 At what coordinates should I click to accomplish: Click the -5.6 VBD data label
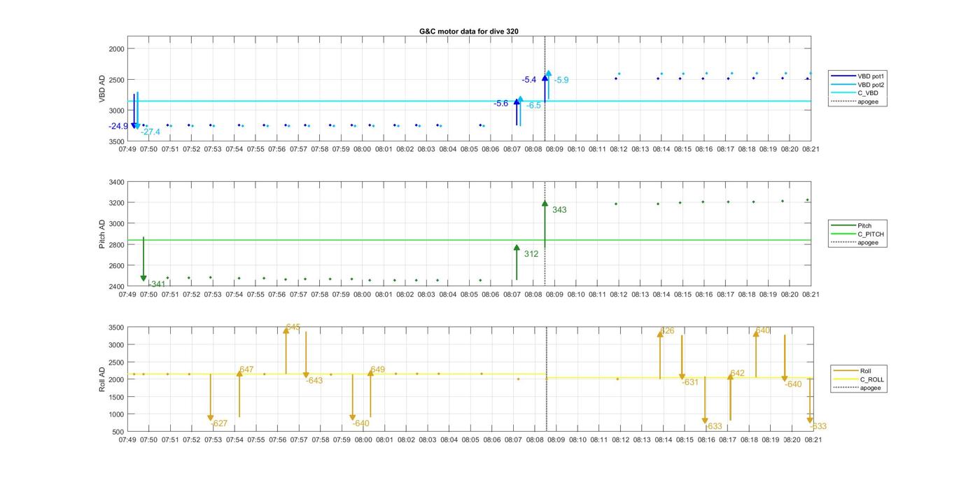coord(501,104)
